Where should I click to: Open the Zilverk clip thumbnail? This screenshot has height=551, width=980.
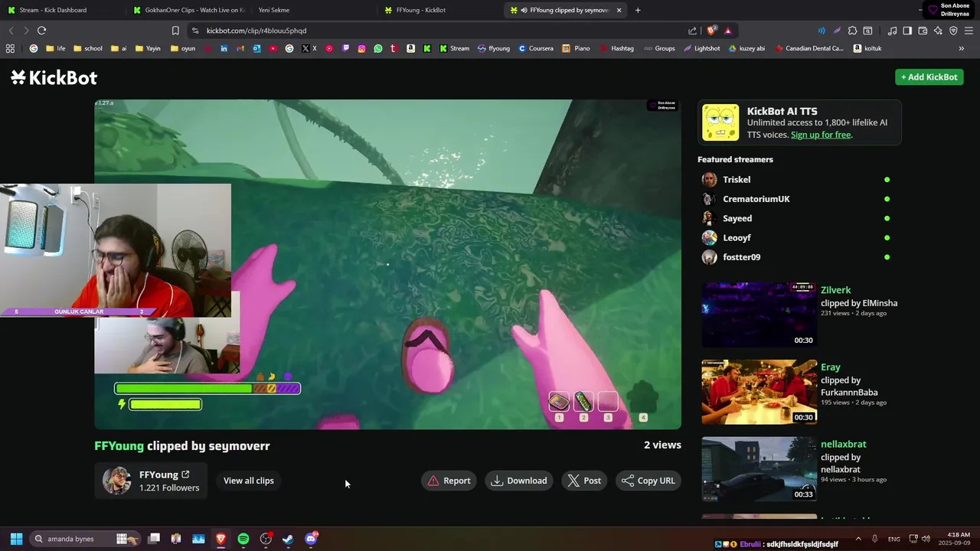tap(759, 315)
